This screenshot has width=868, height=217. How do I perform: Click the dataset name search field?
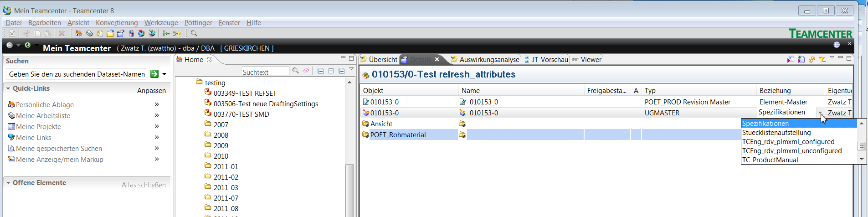(77, 74)
